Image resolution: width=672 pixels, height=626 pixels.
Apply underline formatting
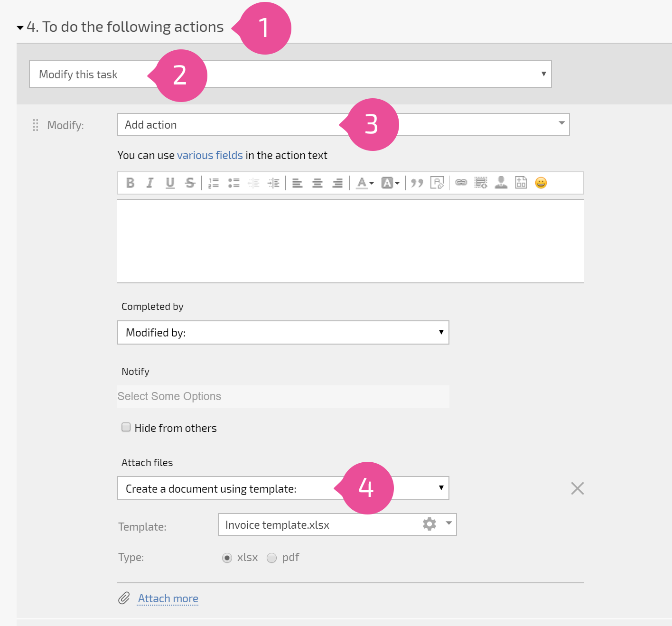pyautogui.click(x=170, y=183)
